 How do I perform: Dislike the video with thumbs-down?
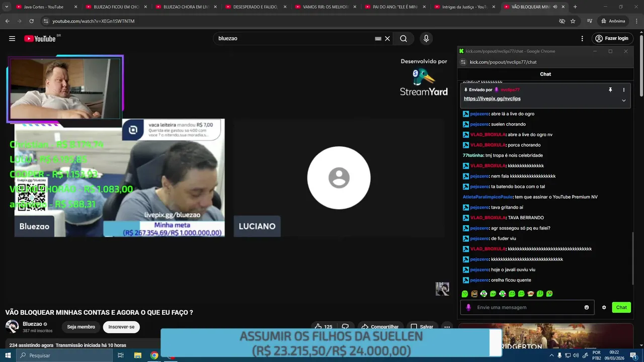346,327
